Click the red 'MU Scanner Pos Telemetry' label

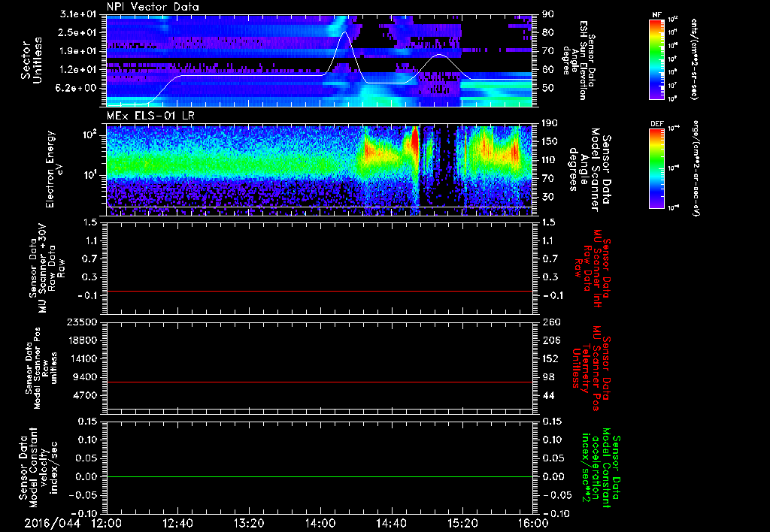(591, 368)
